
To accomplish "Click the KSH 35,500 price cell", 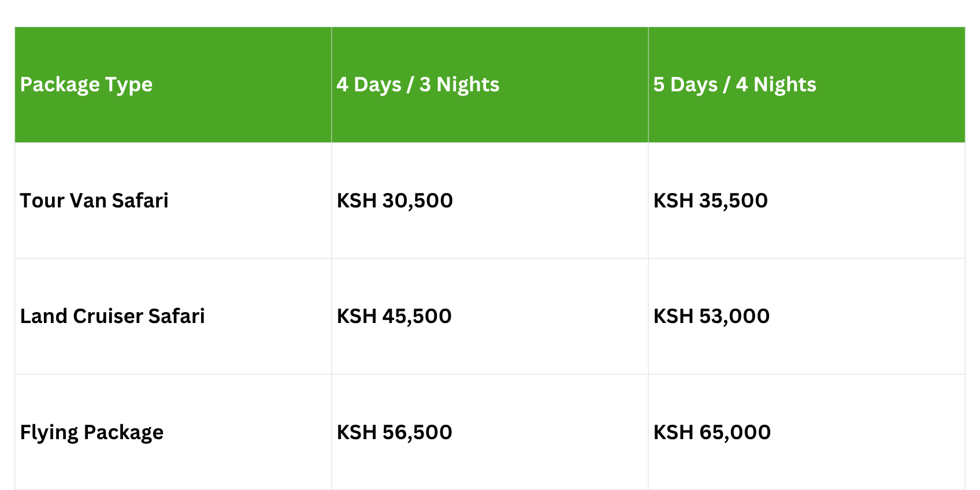I will (710, 201).
